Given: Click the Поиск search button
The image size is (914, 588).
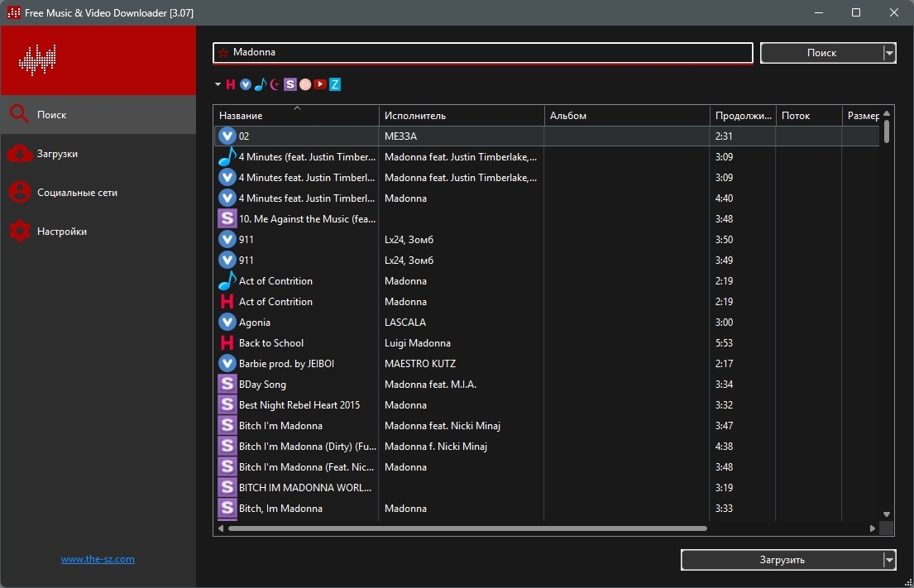Looking at the screenshot, I should tap(821, 53).
